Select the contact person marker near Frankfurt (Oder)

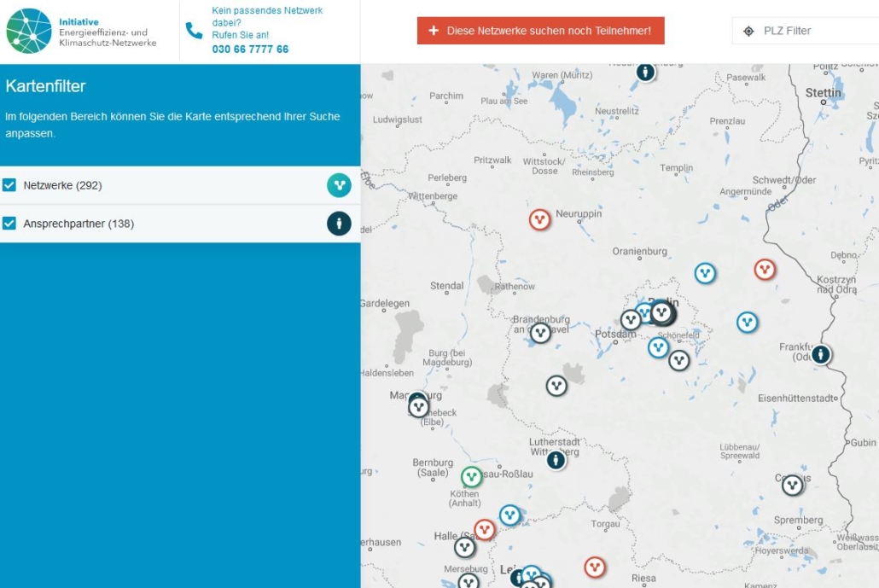821,353
